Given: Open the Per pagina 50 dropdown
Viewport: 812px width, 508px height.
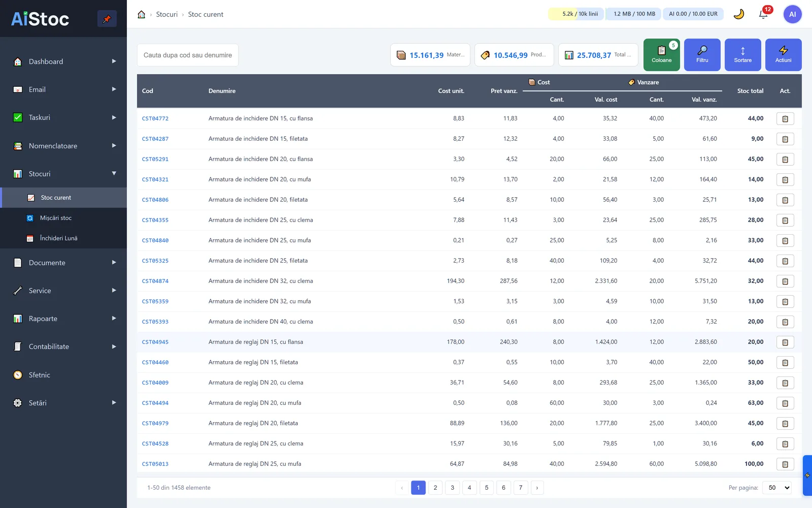Looking at the screenshot, I should point(777,488).
